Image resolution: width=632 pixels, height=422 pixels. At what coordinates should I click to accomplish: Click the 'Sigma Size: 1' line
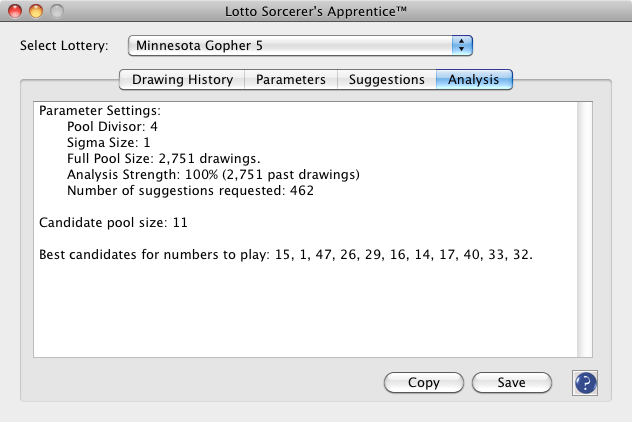[108, 143]
